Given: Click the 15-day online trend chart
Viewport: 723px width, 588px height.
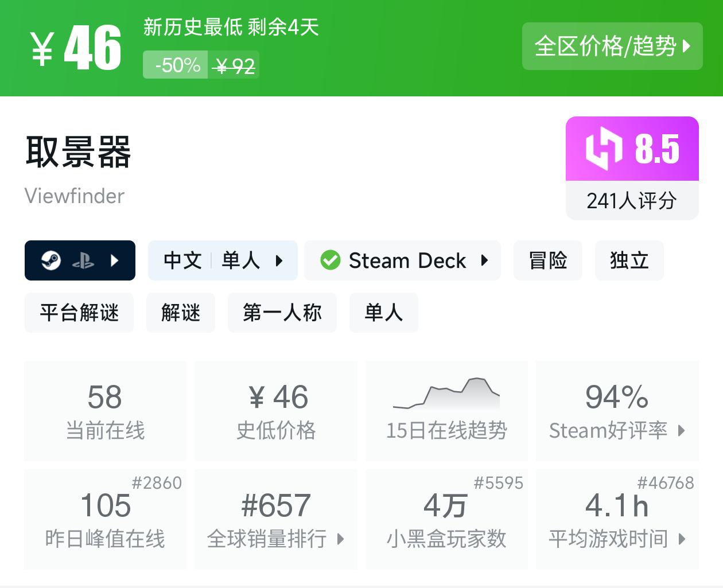Looking at the screenshot, I should pyautogui.click(x=446, y=394).
